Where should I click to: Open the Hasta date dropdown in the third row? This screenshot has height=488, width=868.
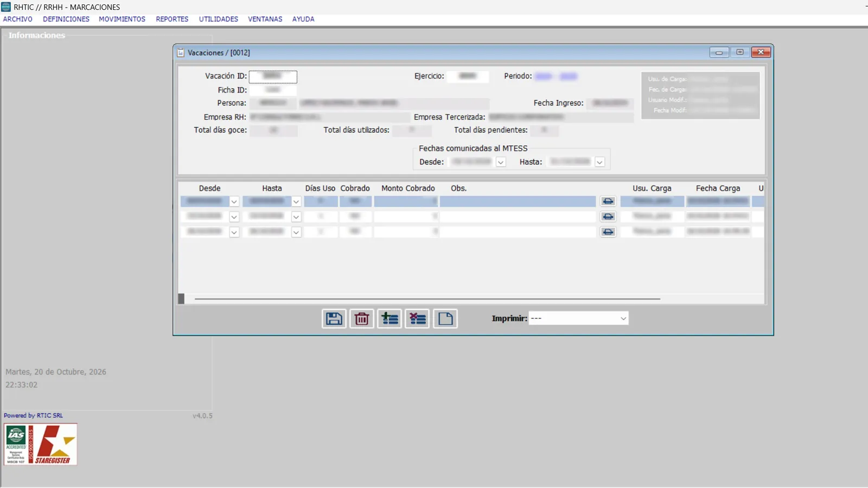296,232
